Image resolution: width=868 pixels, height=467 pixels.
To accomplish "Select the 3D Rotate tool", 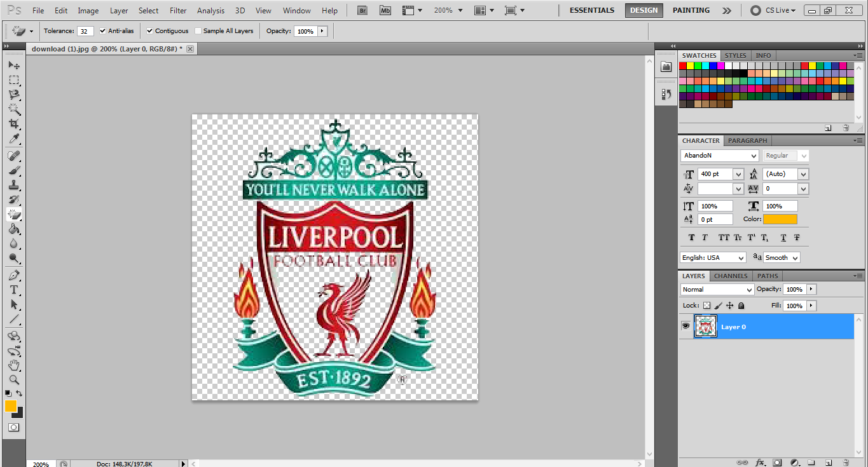I will coord(14,335).
